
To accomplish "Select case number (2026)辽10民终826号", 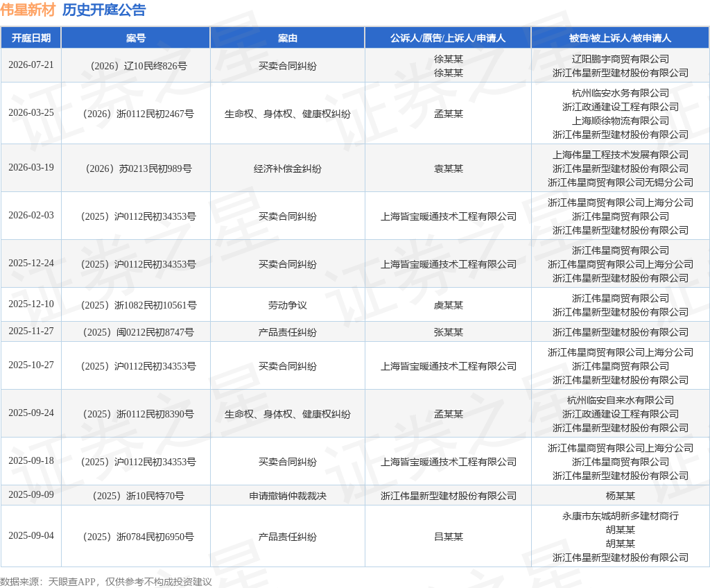I will pos(139,66).
